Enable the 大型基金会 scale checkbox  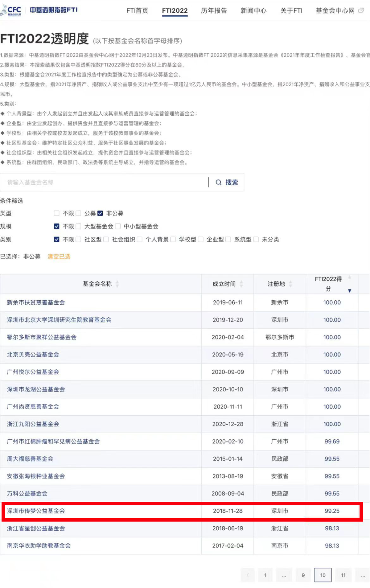(78, 226)
